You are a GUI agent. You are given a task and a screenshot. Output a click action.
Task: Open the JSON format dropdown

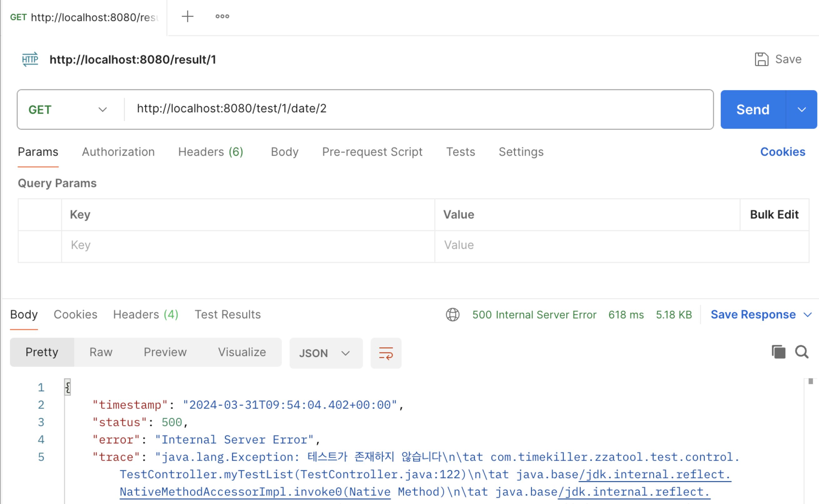325,353
